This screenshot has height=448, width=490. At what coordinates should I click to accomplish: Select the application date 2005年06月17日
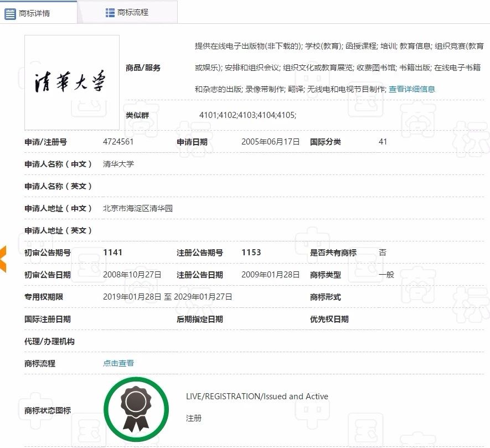(x=270, y=142)
